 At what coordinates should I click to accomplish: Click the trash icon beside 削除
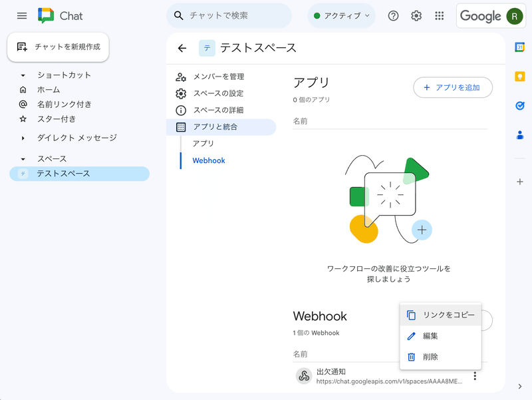pyautogui.click(x=411, y=357)
